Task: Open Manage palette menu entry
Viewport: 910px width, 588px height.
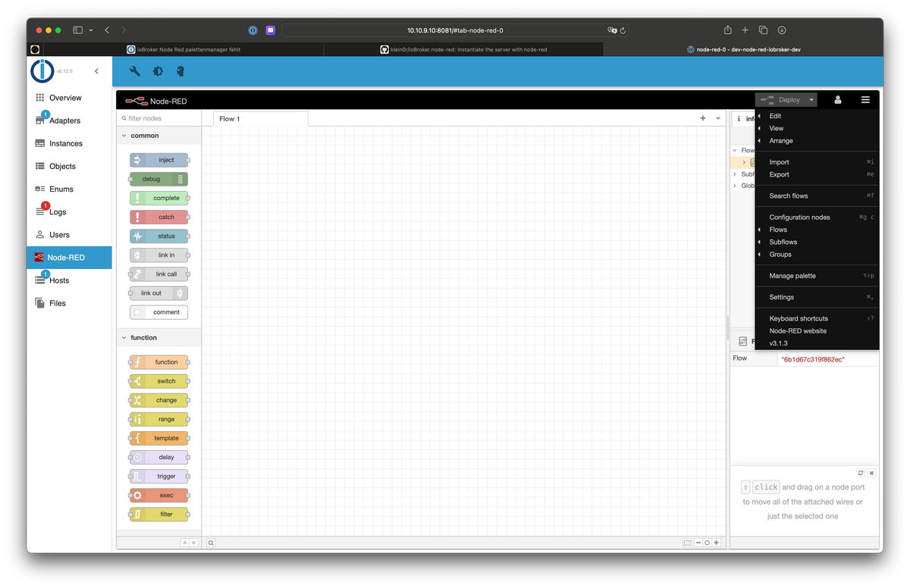Action: pos(817,276)
